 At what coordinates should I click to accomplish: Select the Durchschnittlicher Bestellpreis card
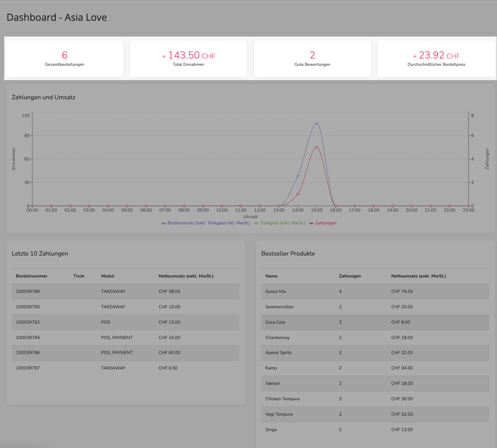point(436,59)
